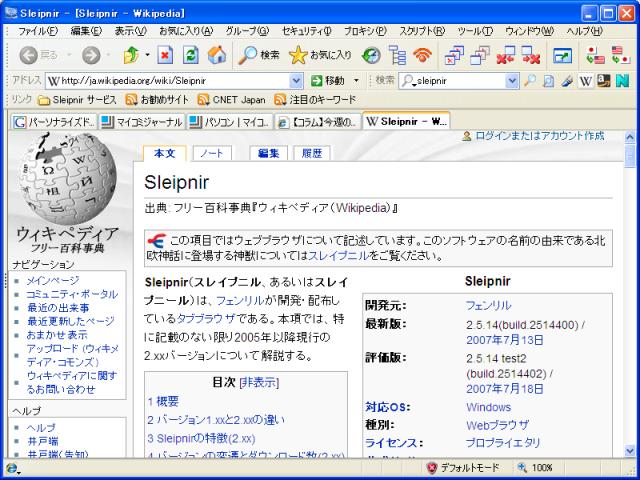The image size is (640, 480).
Task: Open the お気に入り(A) menu
Action: coord(186,31)
